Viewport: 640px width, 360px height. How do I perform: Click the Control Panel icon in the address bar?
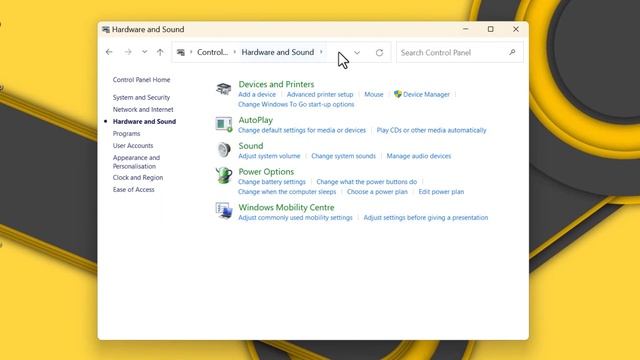click(x=181, y=52)
